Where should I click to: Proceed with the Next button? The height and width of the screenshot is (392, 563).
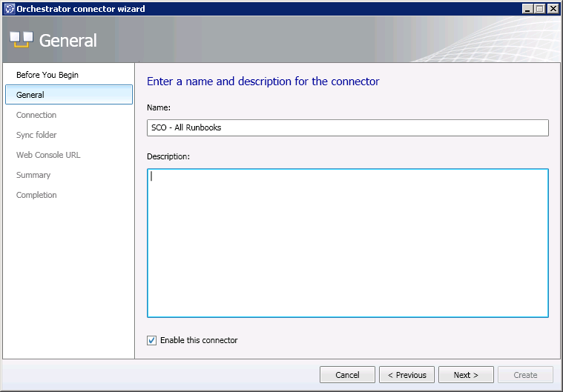tap(466, 375)
